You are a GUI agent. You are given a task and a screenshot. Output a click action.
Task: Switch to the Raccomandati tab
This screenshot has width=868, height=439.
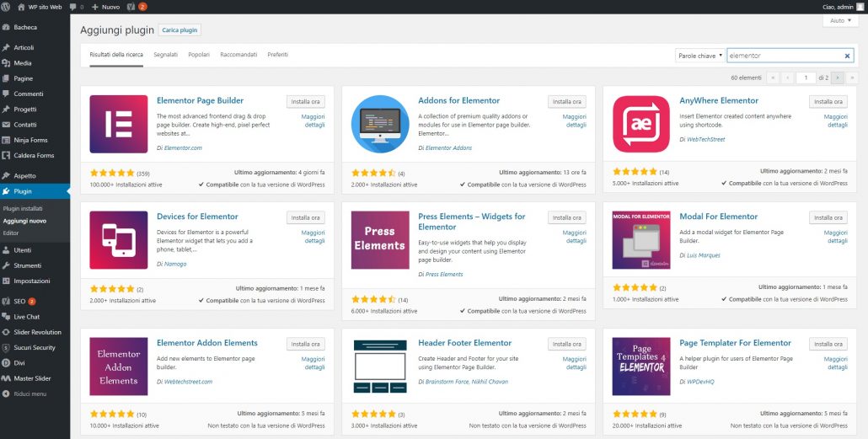(238, 55)
